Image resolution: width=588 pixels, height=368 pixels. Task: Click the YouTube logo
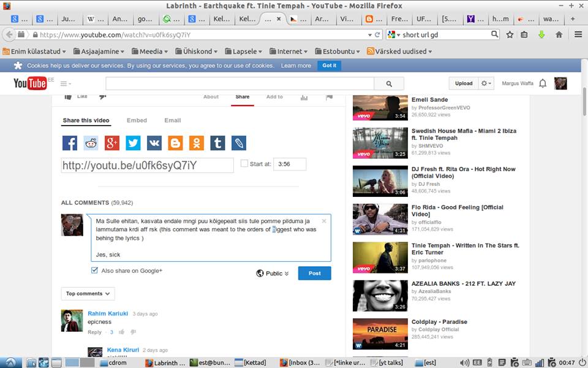click(x=30, y=83)
